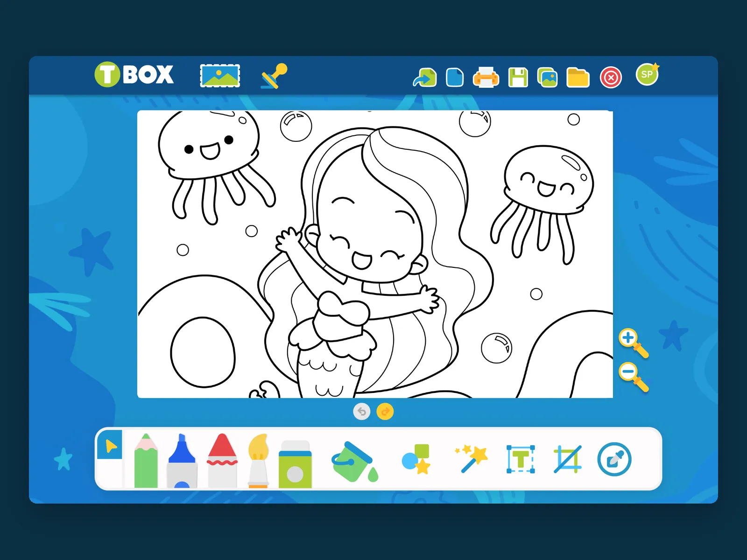Choose the eyedropper color picker
Image resolution: width=747 pixels, height=560 pixels.
tap(614, 459)
